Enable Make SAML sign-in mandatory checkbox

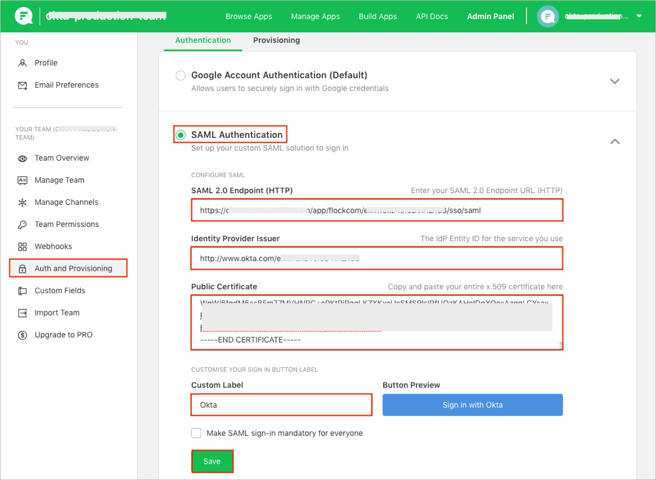click(x=196, y=433)
